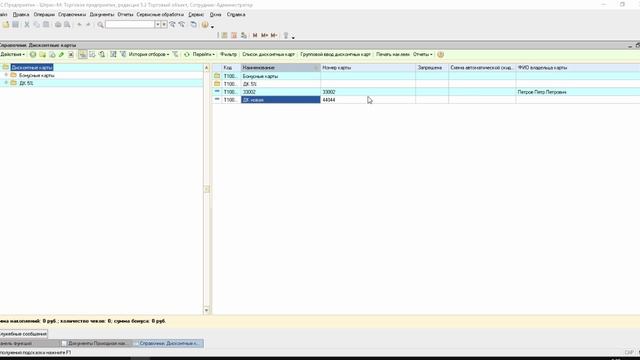Open the История отборов dropdown

coord(149,54)
